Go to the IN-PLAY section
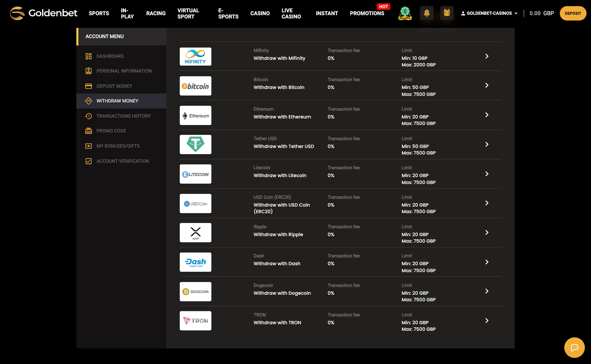The image size is (591, 364). 127,13
